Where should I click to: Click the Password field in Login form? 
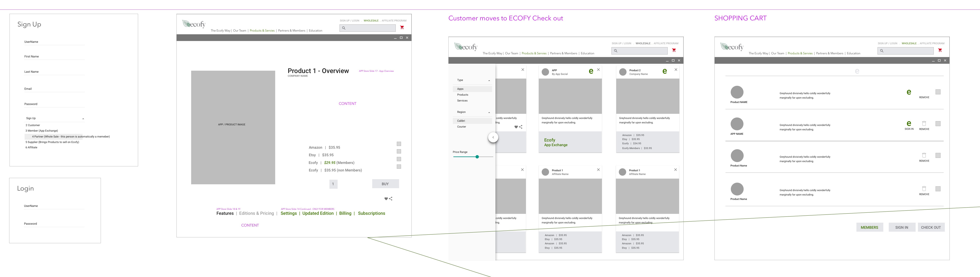[54, 224]
